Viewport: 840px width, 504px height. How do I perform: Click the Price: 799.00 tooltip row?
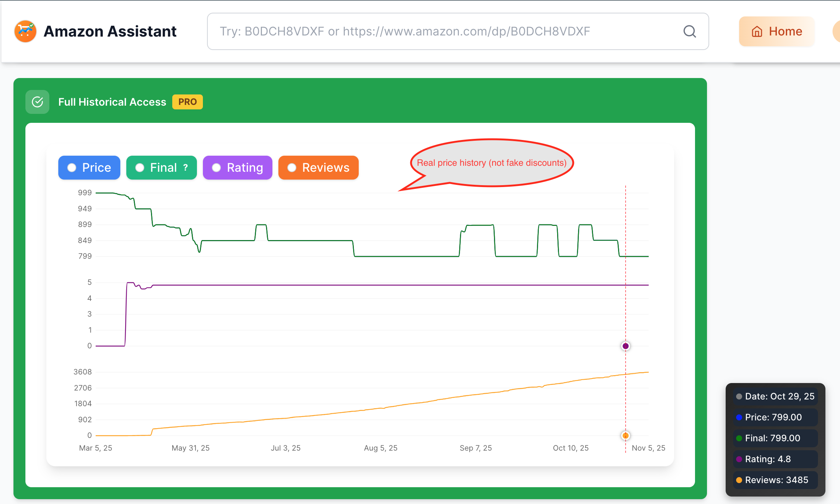[775, 417]
